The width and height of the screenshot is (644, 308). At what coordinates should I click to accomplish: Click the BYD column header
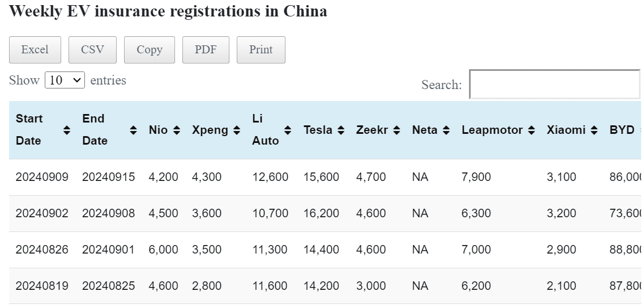click(x=622, y=130)
